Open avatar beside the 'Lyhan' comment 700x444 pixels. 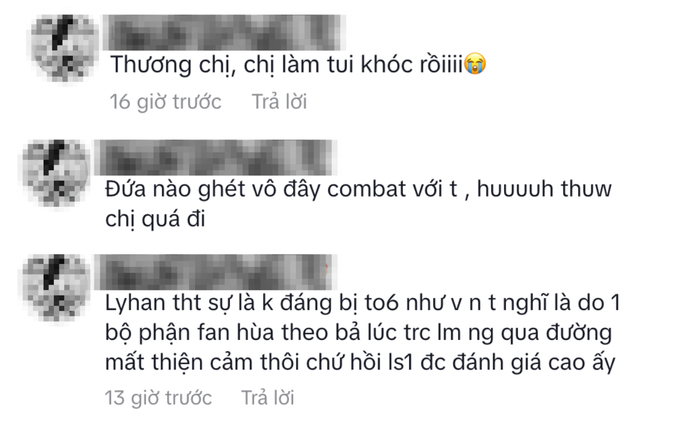click(x=56, y=287)
